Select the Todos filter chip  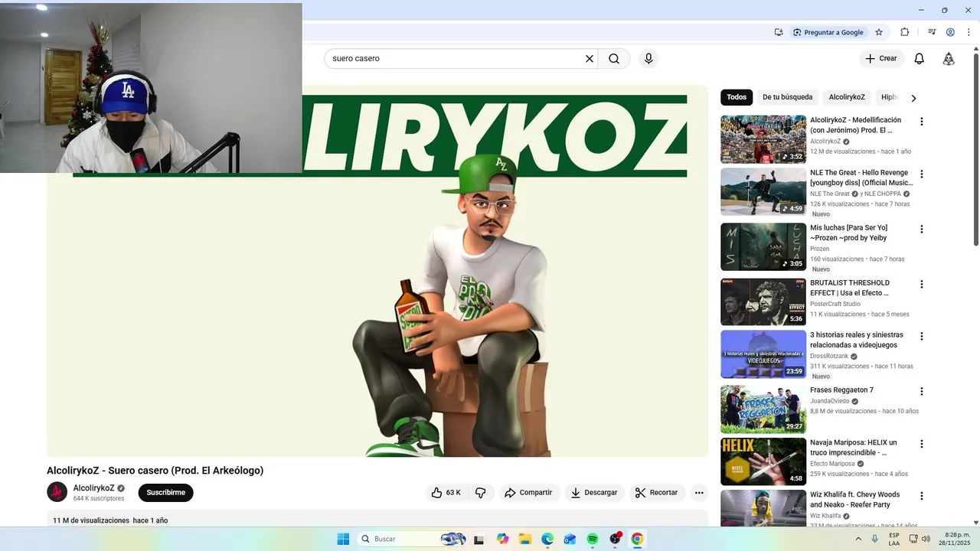pos(737,97)
